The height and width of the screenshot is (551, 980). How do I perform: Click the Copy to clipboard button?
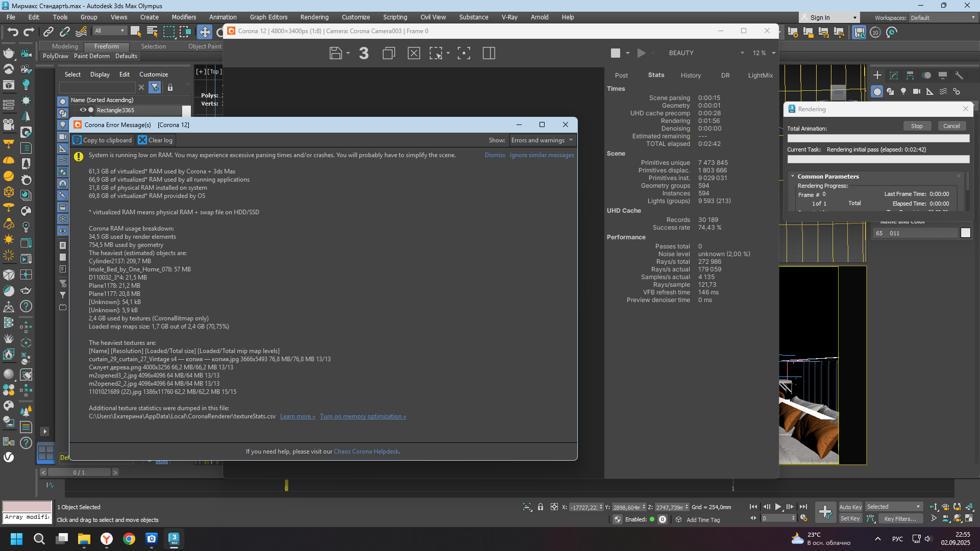103,140
